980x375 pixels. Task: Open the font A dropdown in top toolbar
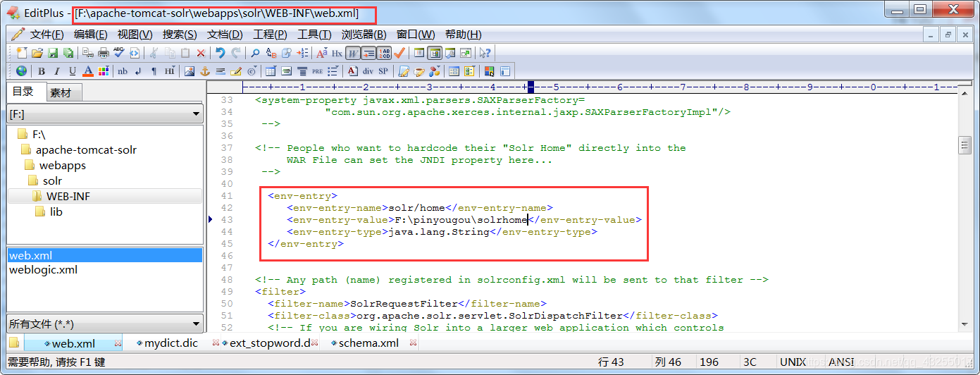tap(322, 53)
